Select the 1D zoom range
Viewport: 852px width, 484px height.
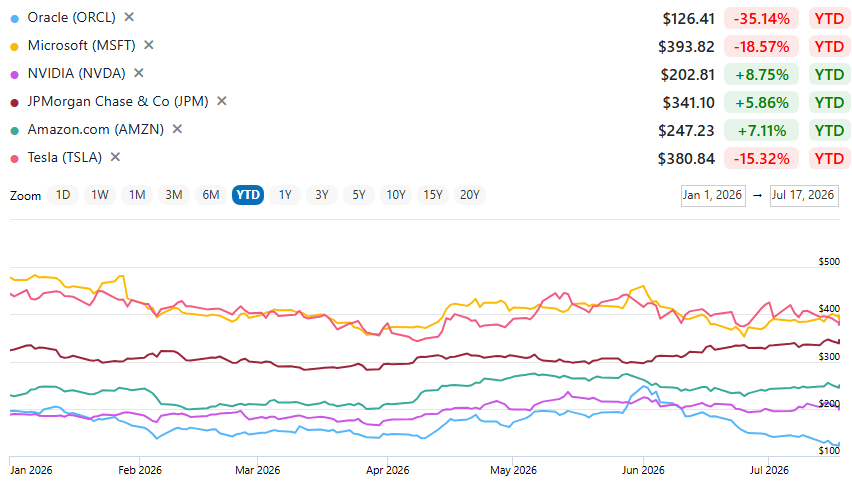tap(63, 195)
